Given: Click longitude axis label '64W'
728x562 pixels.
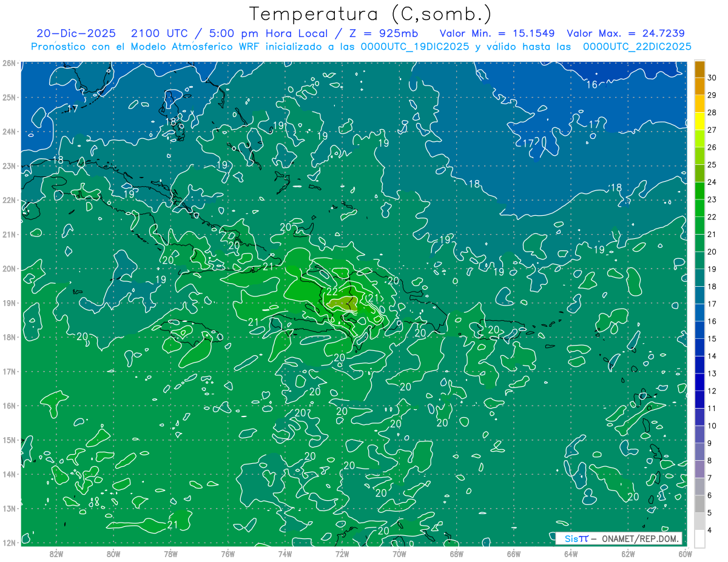Looking at the screenshot, I should point(571,554).
